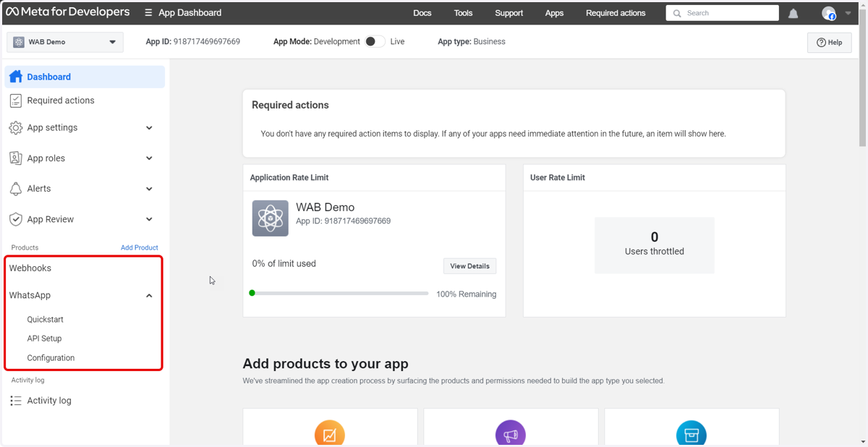Click the WAB Demo atom app icon
The width and height of the screenshot is (868, 447).
(271, 218)
